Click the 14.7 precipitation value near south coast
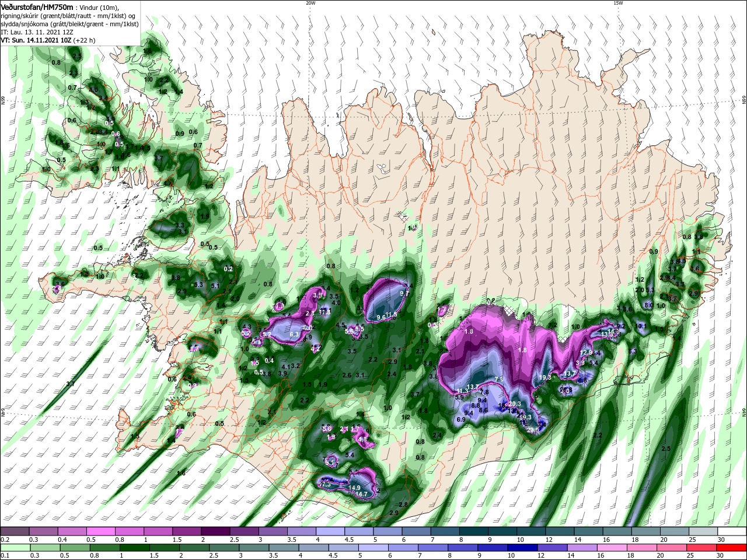This screenshot has width=747, height=560. [x=362, y=495]
